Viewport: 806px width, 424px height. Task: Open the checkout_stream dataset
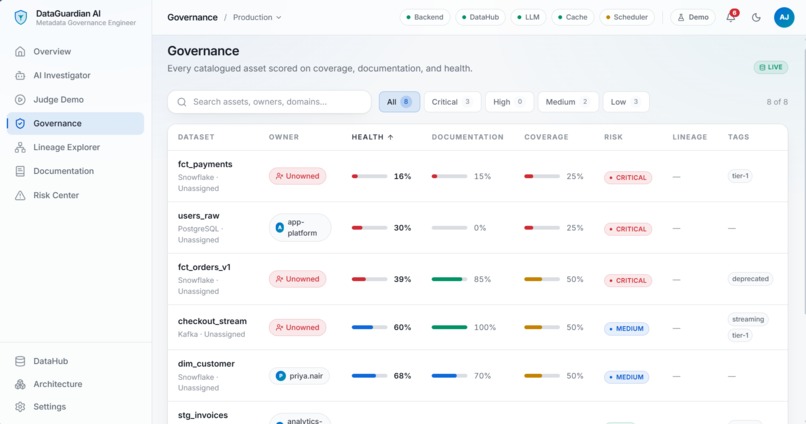pos(478,327)
